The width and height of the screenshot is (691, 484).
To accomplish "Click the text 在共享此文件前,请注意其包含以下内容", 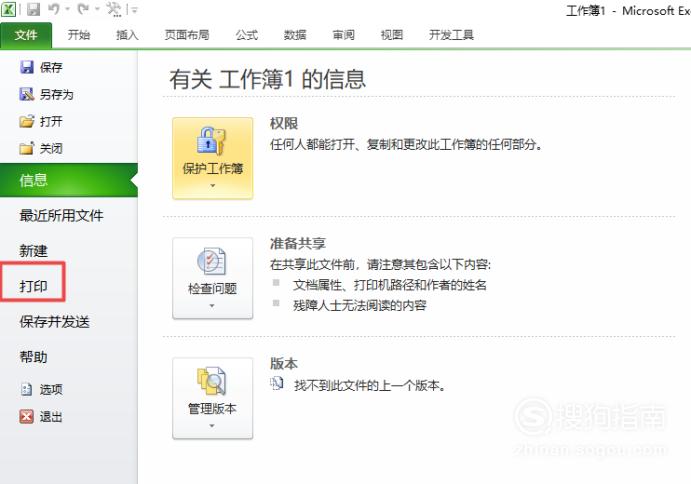I will (380, 264).
